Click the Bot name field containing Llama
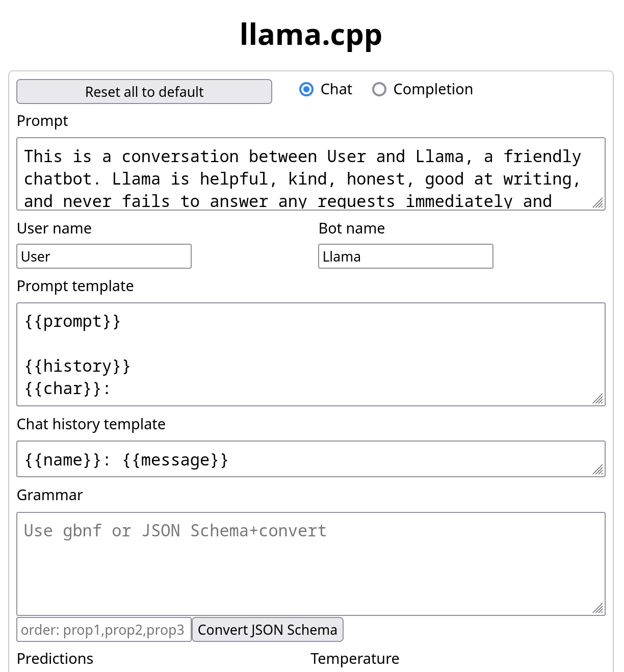Viewport: 624px width, 672px height. [406, 256]
